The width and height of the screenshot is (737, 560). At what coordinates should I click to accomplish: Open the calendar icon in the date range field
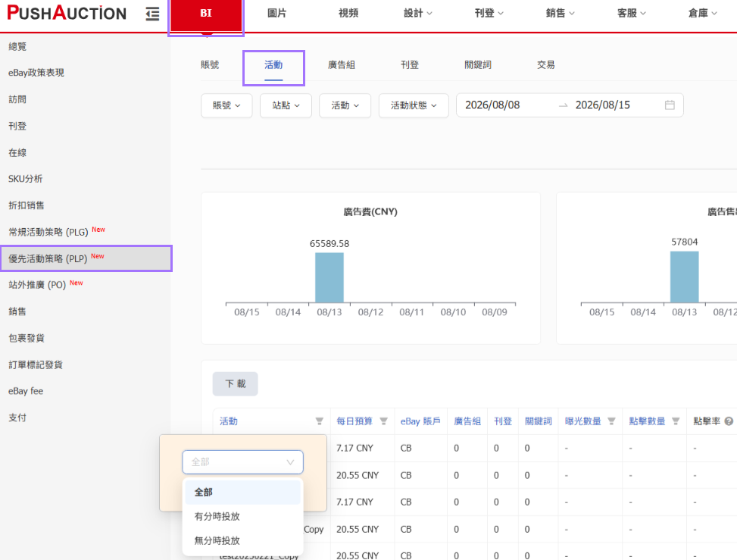pos(670,105)
